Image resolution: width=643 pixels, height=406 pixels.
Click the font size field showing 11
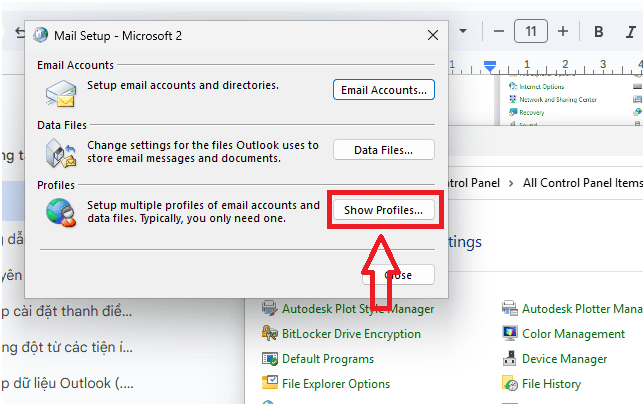(531, 31)
